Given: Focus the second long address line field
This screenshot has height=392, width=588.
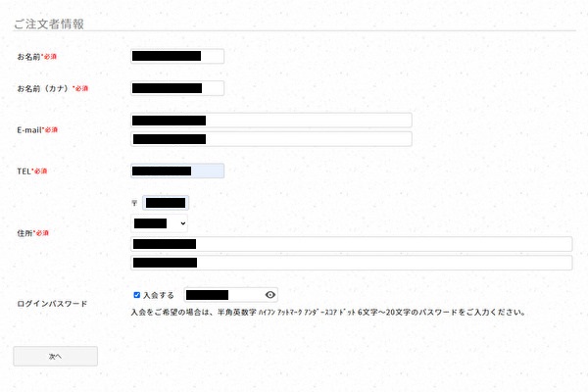Looking at the screenshot, I should click(352, 263).
